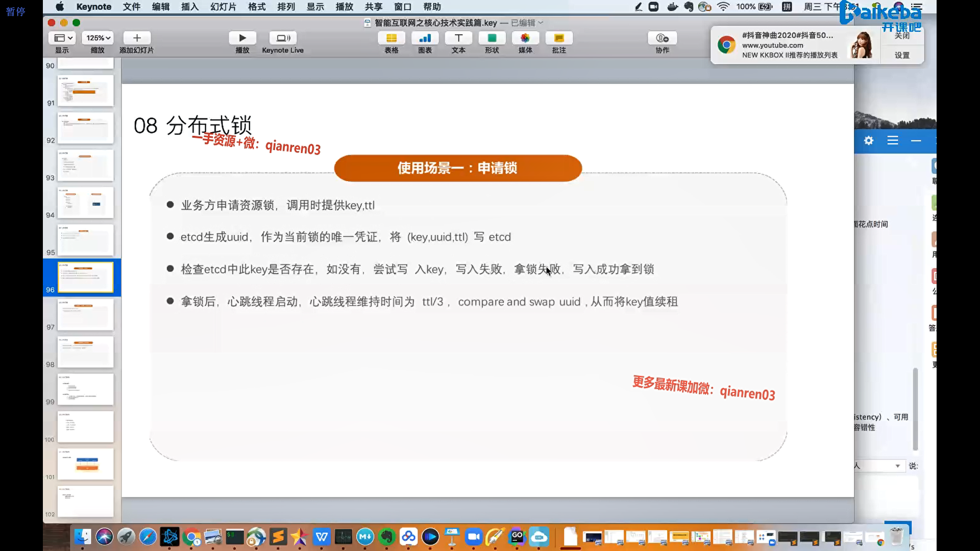Click 设置 on the Chrome notification
The height and width of the screenshot is (551, 980).
pos(902,55)
